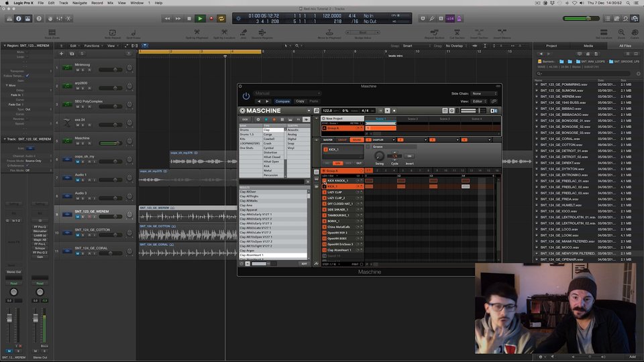Viewport: 644px width, 362px height.
Task: Open the Tuner icon in control bar
Action: click(x=431, y=19)
